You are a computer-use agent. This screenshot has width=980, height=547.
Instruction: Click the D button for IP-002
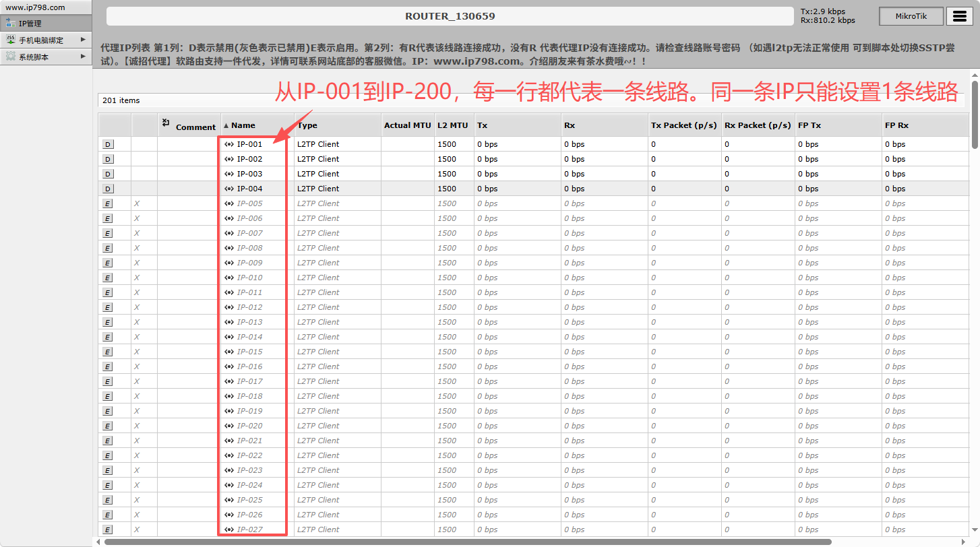(108, 159)
